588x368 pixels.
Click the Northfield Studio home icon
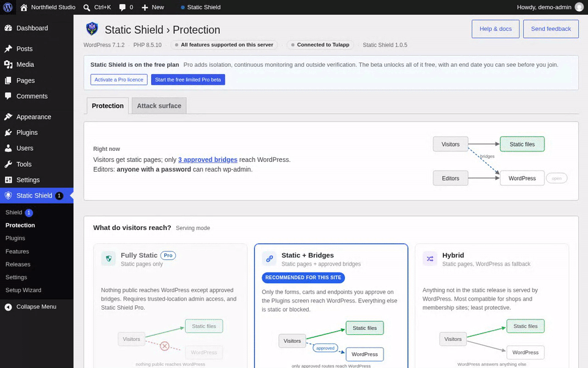[24, 7]
